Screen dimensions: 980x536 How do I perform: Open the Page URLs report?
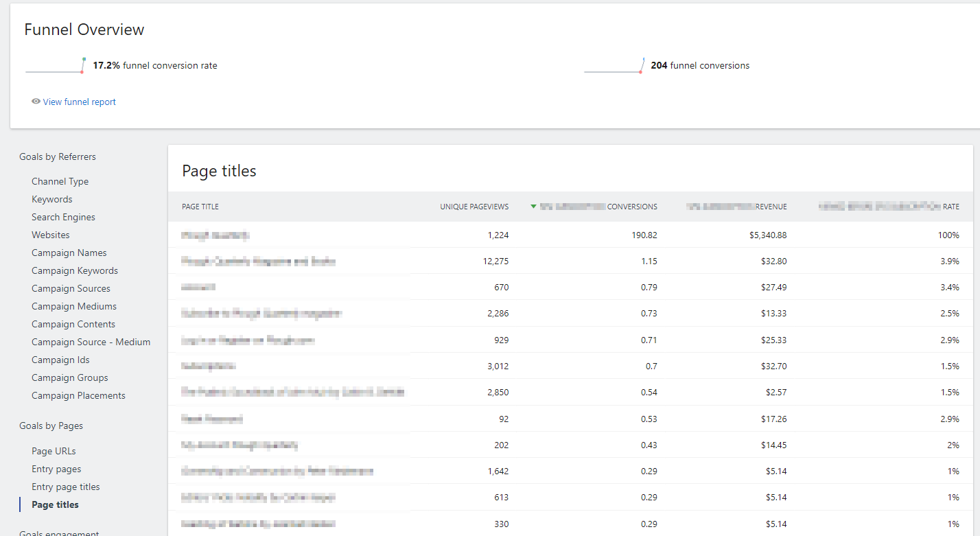(54, 451)
